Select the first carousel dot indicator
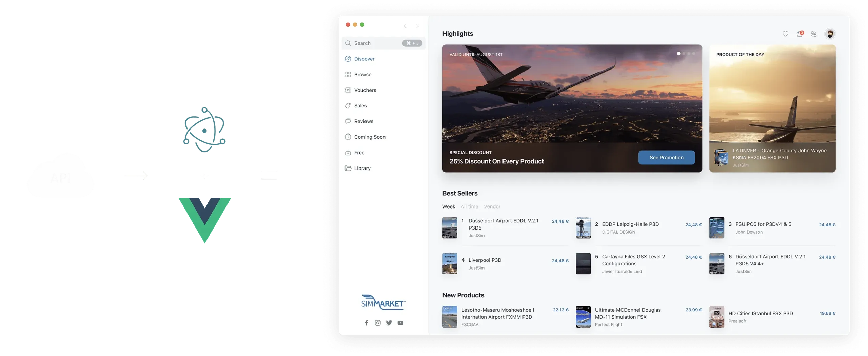This screenshot has width=868, height=356. click(x=678, y=53)
